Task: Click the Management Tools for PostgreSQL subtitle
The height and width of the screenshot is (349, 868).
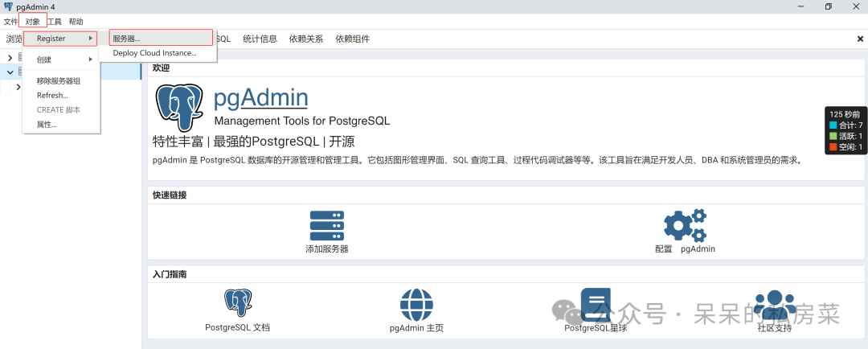Action: point(302,121)
